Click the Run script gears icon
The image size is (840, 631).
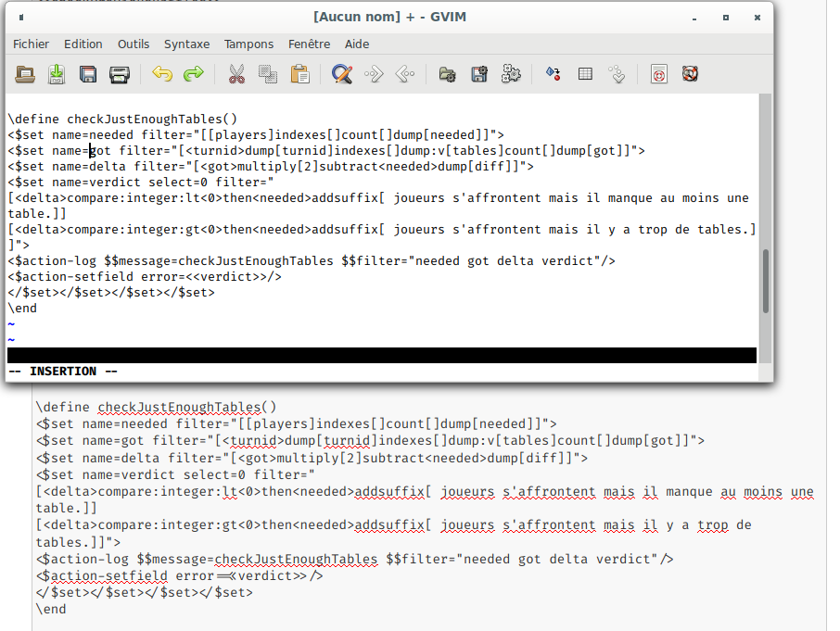(x=511, y=74)
